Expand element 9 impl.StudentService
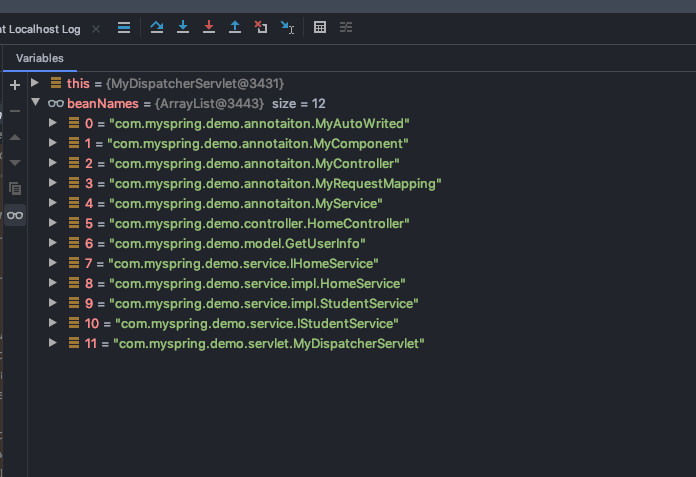 (x=52, y=302)
